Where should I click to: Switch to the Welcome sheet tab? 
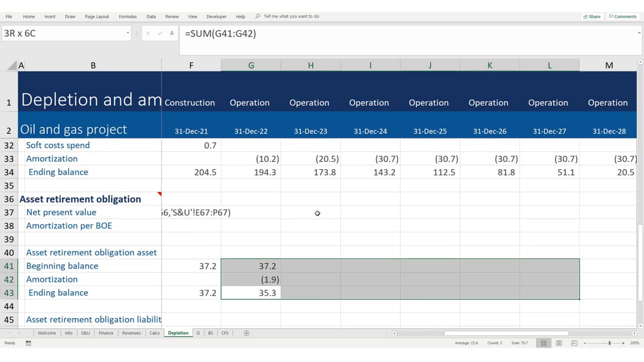point(47,333)
